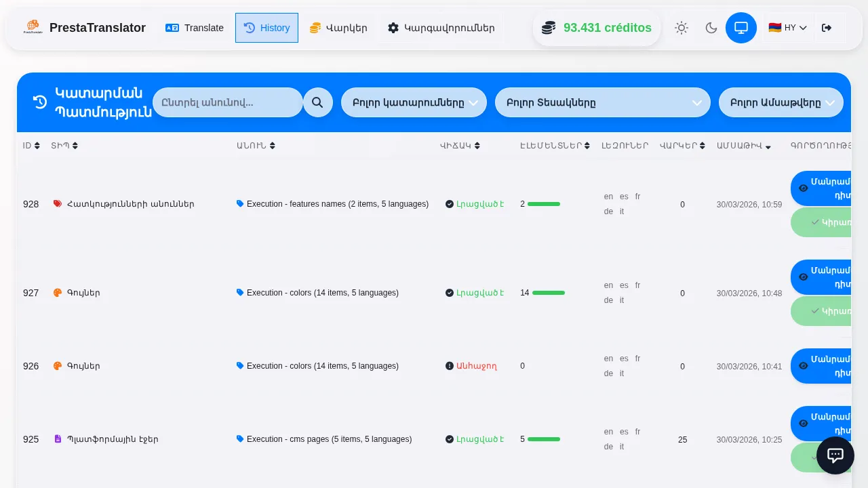Image resolution: width=868 pixels, height=488 pixels.
Task: Click the search magnifier button
Action: pos(317,102)
